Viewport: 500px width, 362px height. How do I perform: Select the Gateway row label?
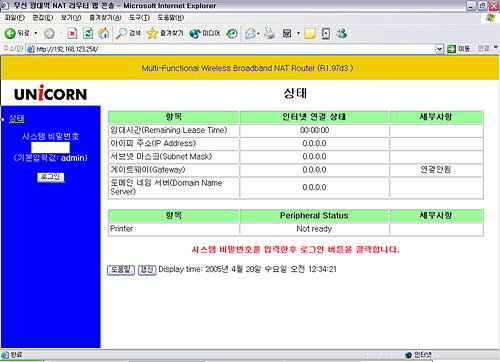click(x=148, y=170)
